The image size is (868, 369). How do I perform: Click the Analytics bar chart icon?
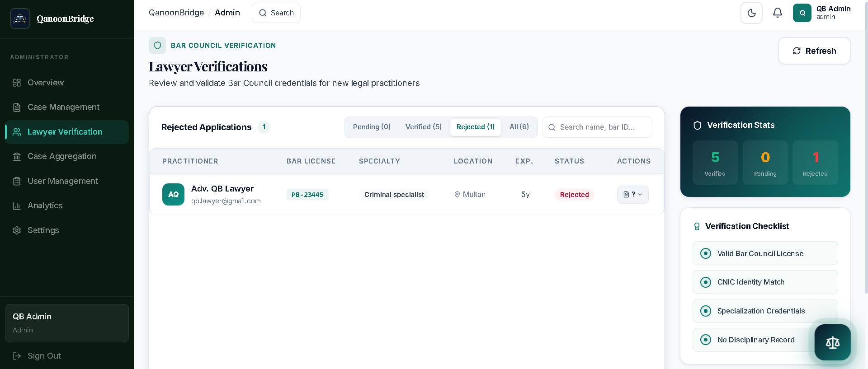coord(17,206)
